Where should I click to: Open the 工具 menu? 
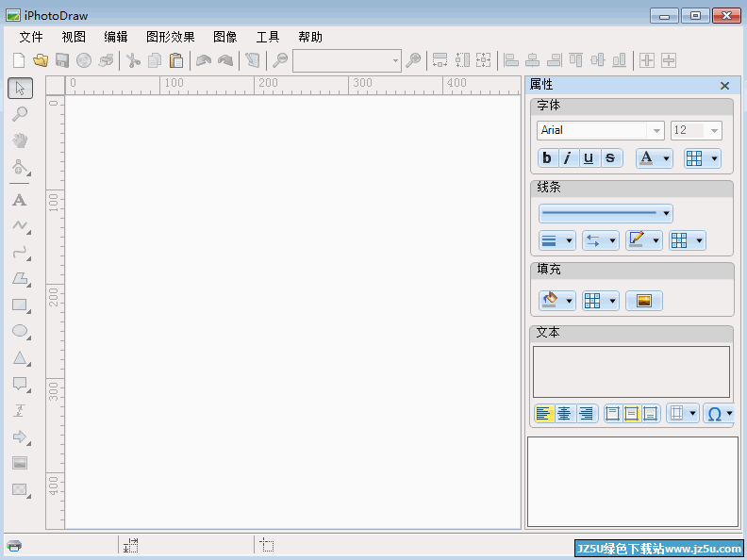tap(268, 37)
